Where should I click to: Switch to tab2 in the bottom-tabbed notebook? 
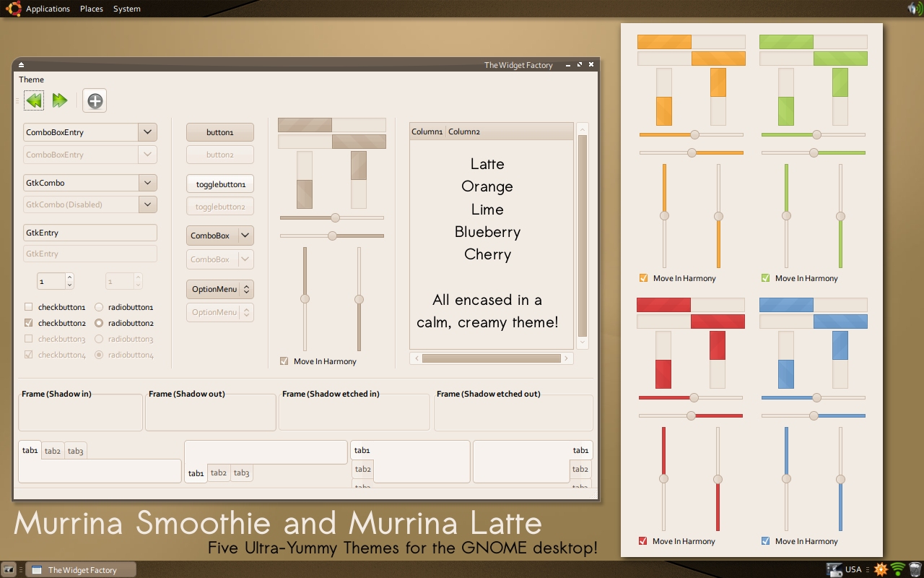click(219, 473)
